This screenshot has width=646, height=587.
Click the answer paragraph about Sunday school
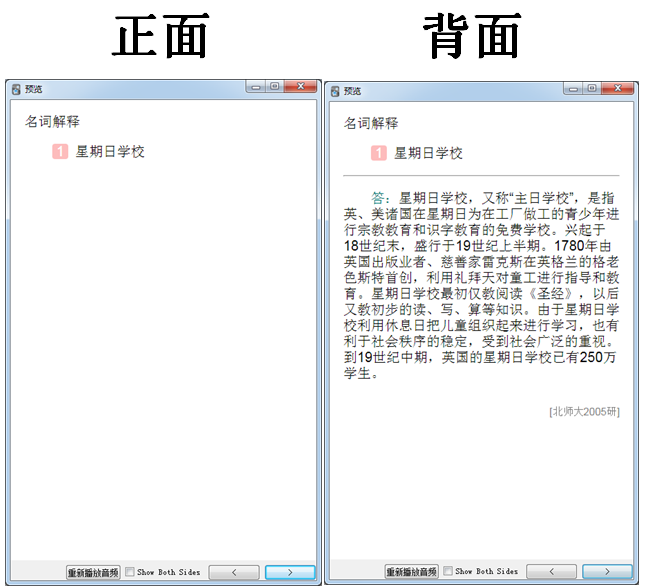tap(481, 285)
